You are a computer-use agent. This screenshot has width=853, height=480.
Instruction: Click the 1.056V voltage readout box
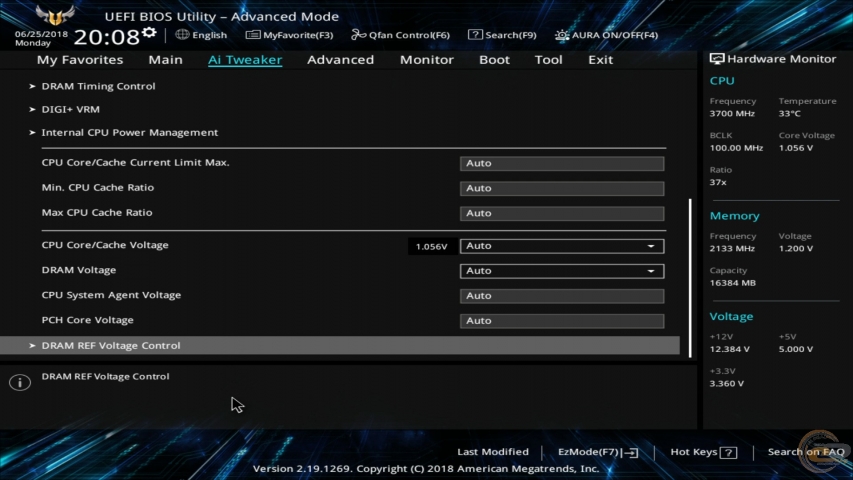tap(431, 247)
